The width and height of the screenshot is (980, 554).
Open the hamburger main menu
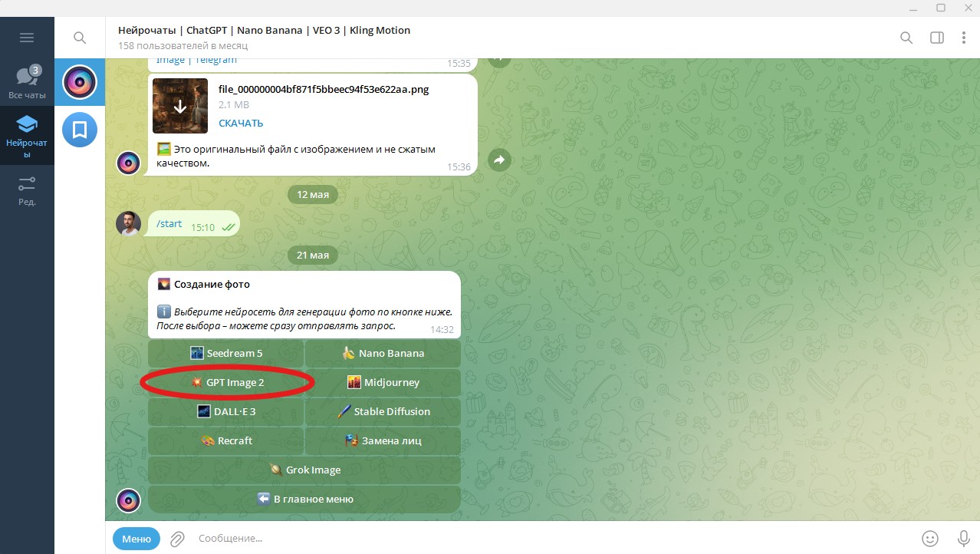coord(27,38)
